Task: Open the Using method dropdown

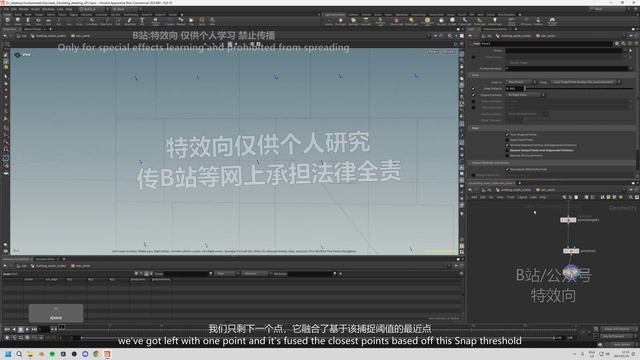Action: click(585, 82)
